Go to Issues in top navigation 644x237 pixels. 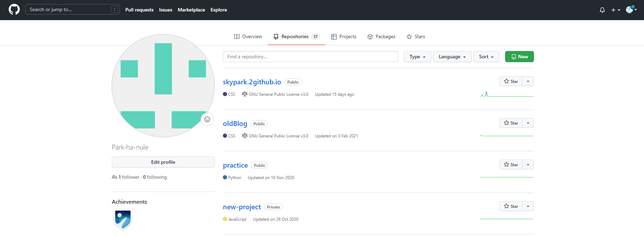(x=166, y=10)
